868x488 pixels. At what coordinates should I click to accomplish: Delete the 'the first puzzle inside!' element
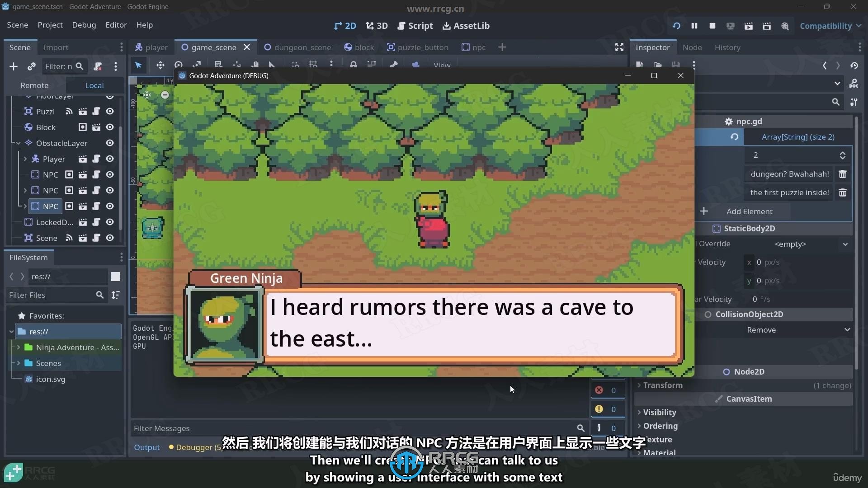click(843, 192)
